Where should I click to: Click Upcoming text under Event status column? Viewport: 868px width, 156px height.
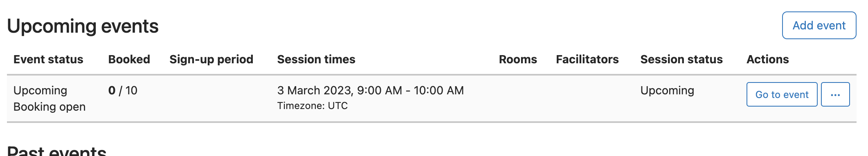click(40, 90)
